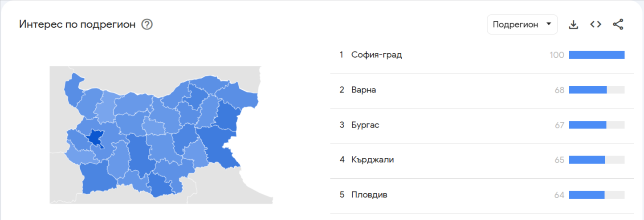Click the help question mark icon
The width and height of the screenshot is (644, 220).
(147, 24)
